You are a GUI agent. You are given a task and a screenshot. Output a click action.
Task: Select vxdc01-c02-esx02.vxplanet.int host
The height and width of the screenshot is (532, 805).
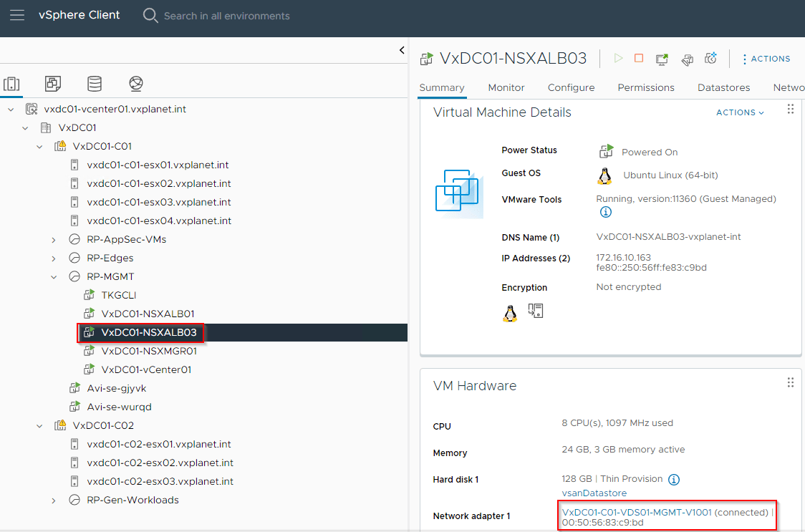(160, 463)
